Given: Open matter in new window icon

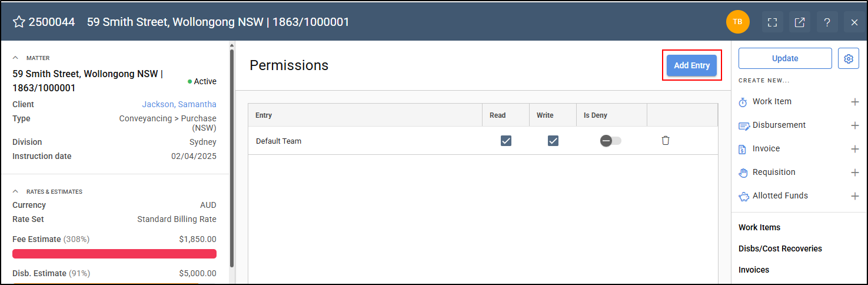Looking at the screenshot, I should (x=800, y=22).
